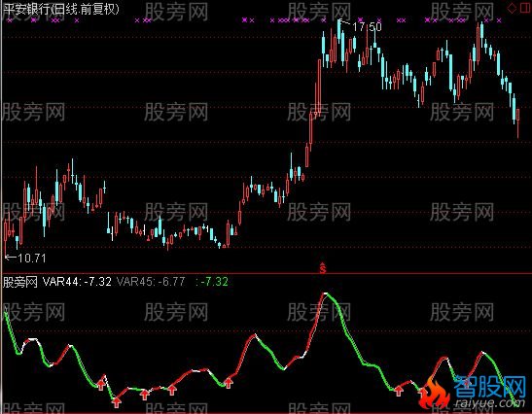The height and width of the screenshot is (414, 532).
Task: Select the VAR45: -6.77 indicator value
Action: point(151,282)
